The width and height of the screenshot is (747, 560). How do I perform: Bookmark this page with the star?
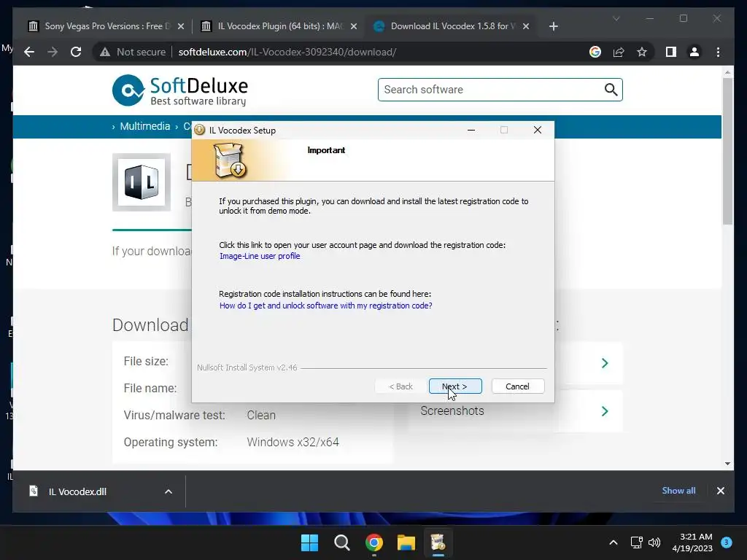tap(642, 52)
